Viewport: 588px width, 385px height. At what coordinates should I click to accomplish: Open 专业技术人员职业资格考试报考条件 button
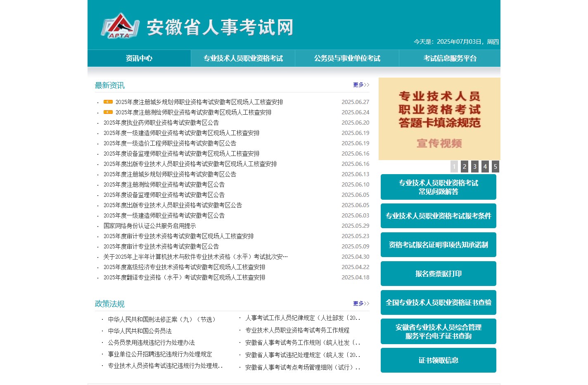pyautogui.click(x=439, y=216)
